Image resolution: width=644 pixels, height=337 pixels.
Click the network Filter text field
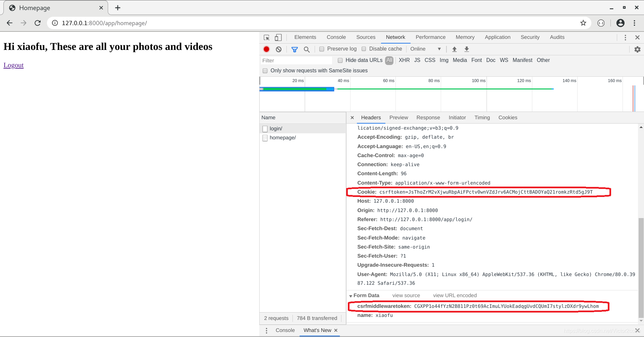pos(297,61)
